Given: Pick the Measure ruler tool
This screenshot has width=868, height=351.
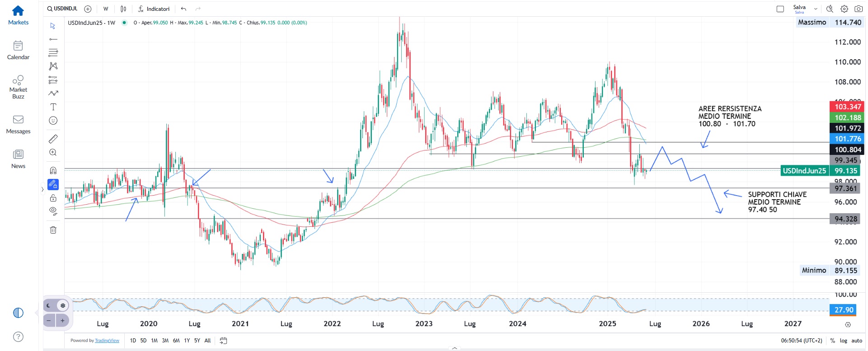Looking at the screenshot, I should (53, 139).
